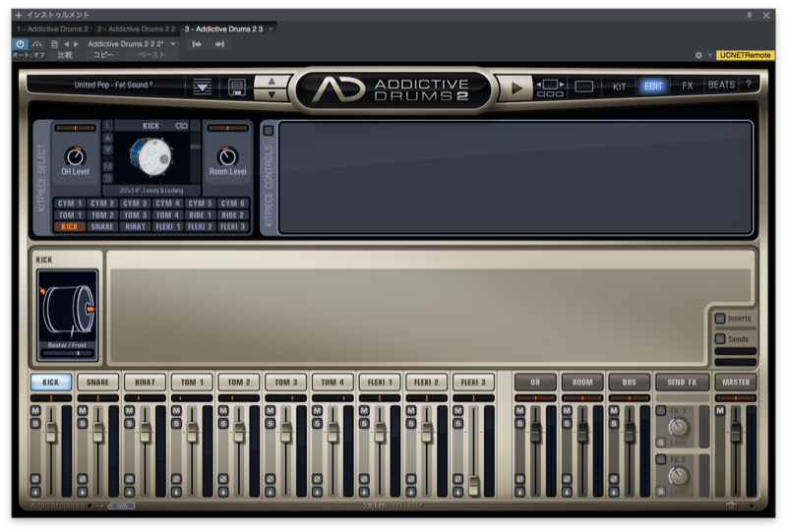The width and height of the screenshot is (787, 532).
Task: Adjust the OH Level knob
Action: point(76,157)
